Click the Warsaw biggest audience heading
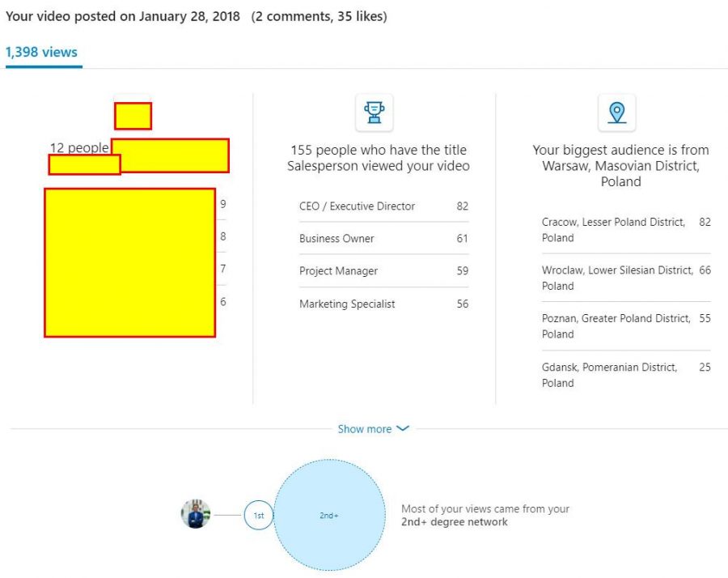The width and height of the screenshot is (728, 578). [x=620, y=165]
